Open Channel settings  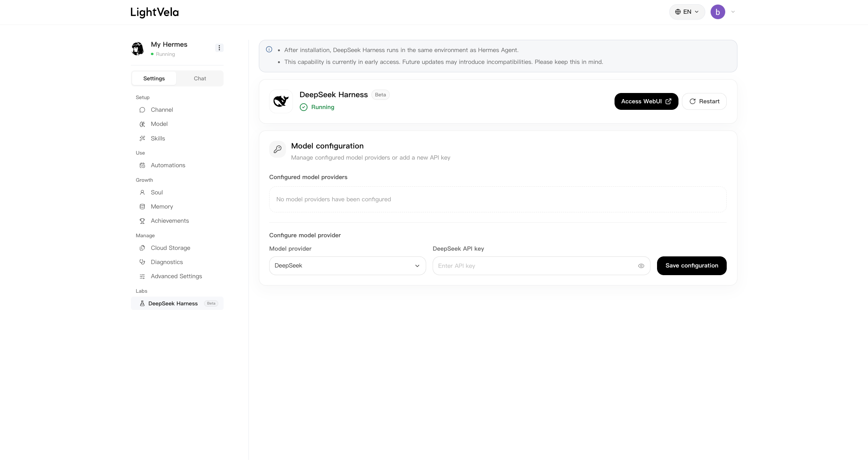(177, 110)
